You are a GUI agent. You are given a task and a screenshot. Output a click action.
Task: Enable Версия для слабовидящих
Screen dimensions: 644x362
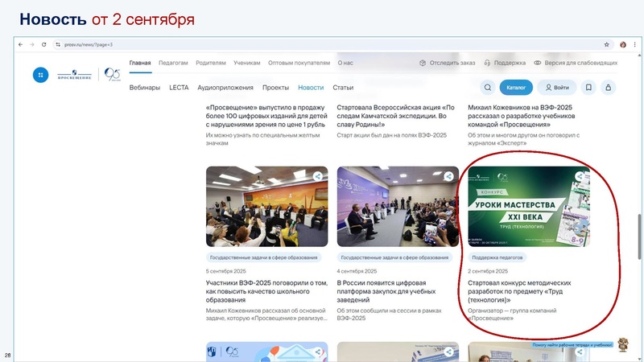tap(576, 63)
